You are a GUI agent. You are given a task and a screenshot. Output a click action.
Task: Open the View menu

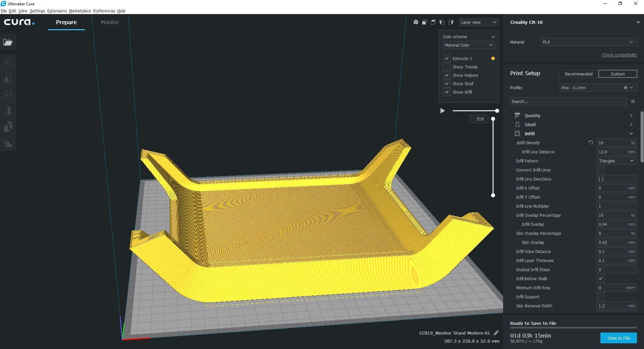coord(23,11)
